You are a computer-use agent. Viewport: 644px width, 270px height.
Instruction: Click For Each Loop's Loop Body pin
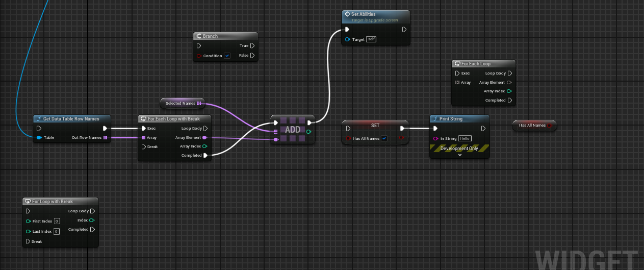(510, 73)
